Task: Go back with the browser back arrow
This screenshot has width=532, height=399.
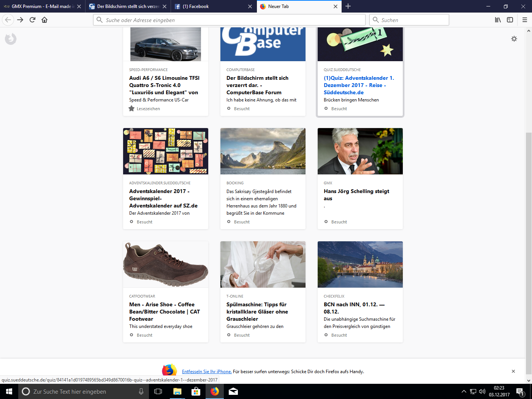Action: pyautogui.click(x=8, y=20)
